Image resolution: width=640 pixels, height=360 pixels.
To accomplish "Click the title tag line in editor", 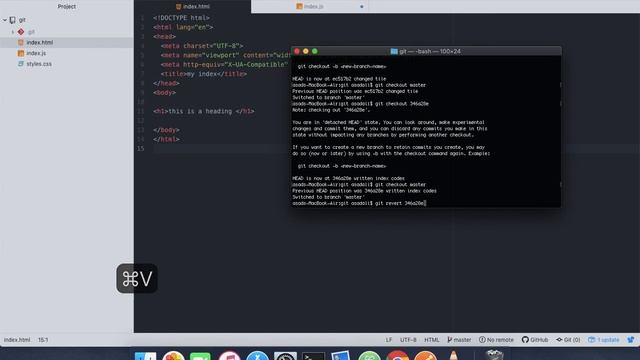I will (x=204, y=74).
